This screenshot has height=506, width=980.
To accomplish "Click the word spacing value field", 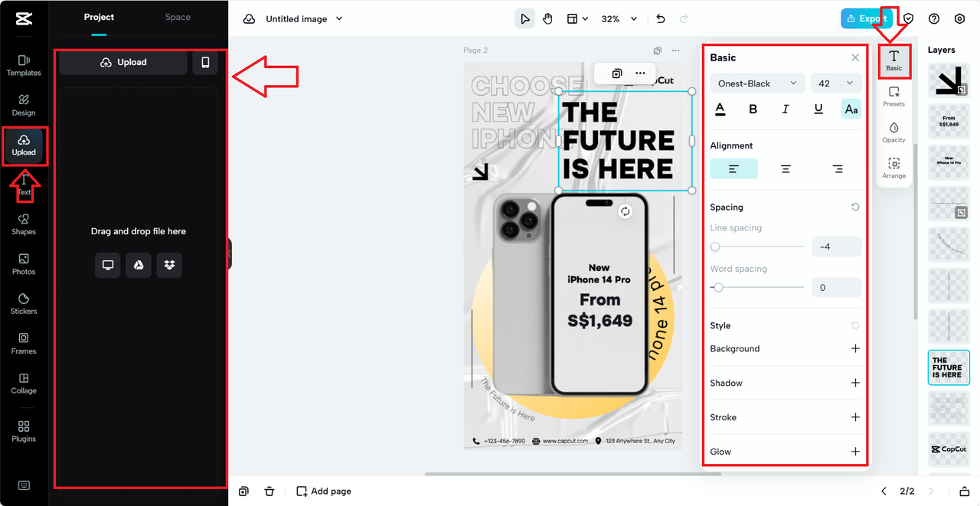I will pos(836,288).
